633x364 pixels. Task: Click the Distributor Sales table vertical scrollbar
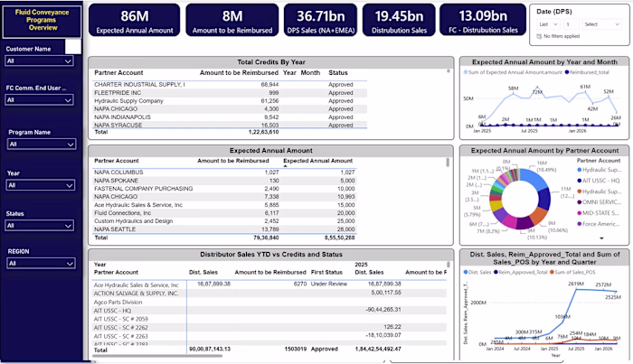click(449, 266)
